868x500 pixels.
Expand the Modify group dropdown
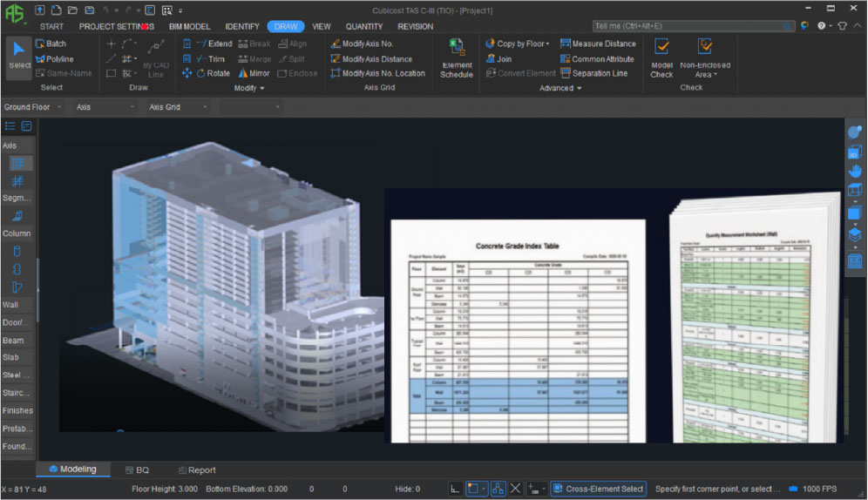[x=249, y=88]
